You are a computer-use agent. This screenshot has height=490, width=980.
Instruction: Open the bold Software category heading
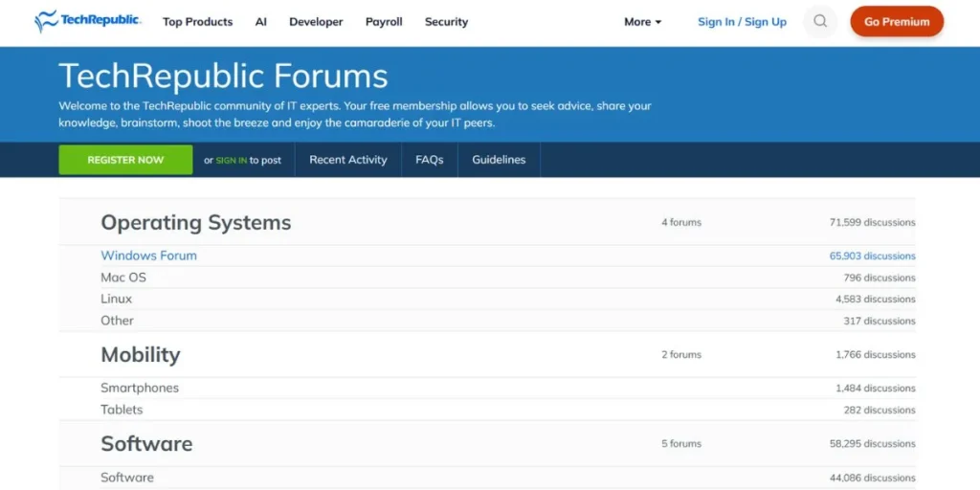[146, 444]
